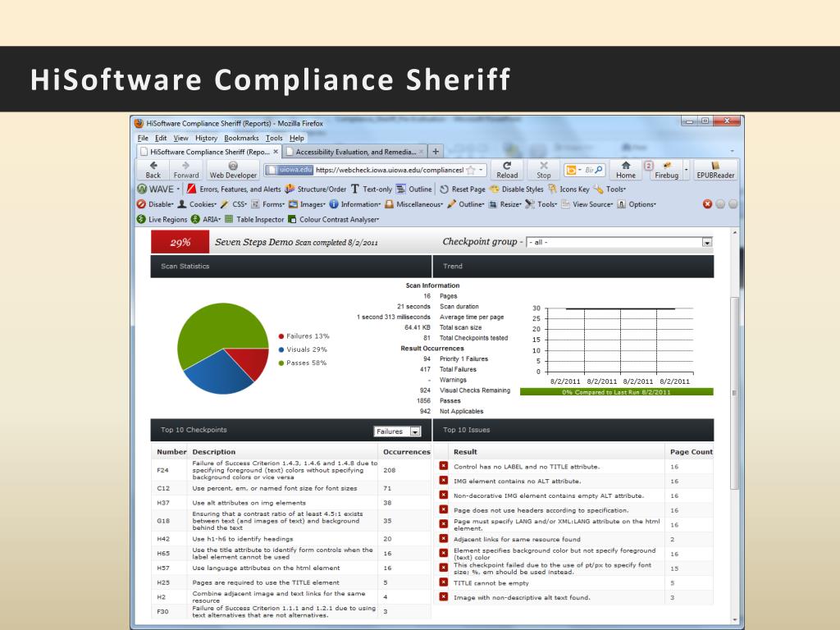Click the red 29% score box

[180, 242]
